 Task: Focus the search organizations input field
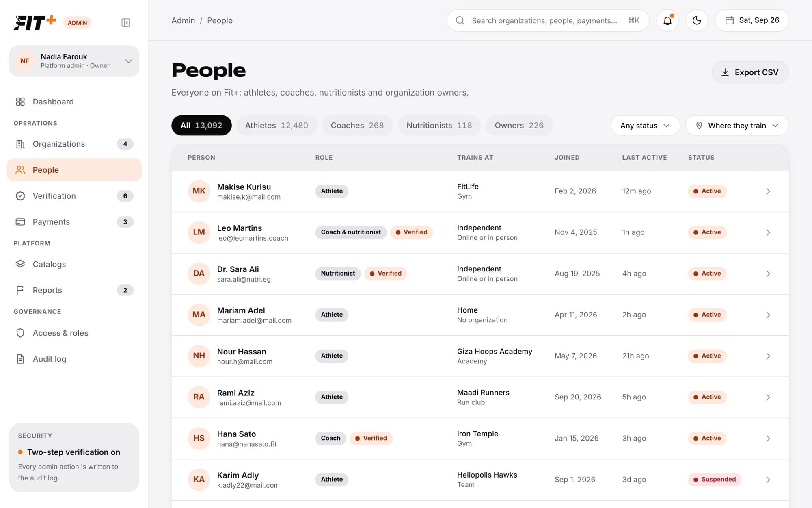tap(548, 20)
